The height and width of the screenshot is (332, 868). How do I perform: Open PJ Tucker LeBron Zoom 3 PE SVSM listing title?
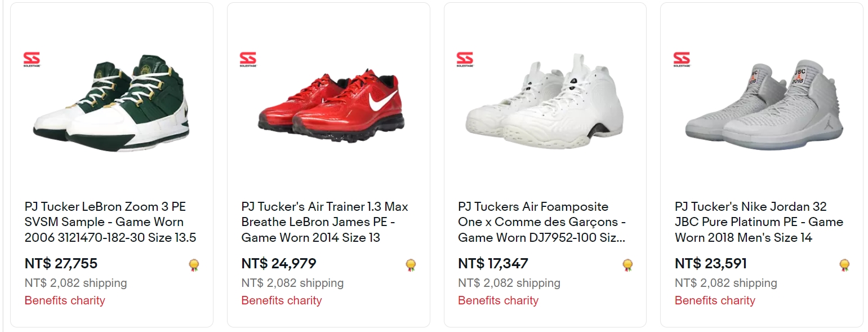point(110,222)
